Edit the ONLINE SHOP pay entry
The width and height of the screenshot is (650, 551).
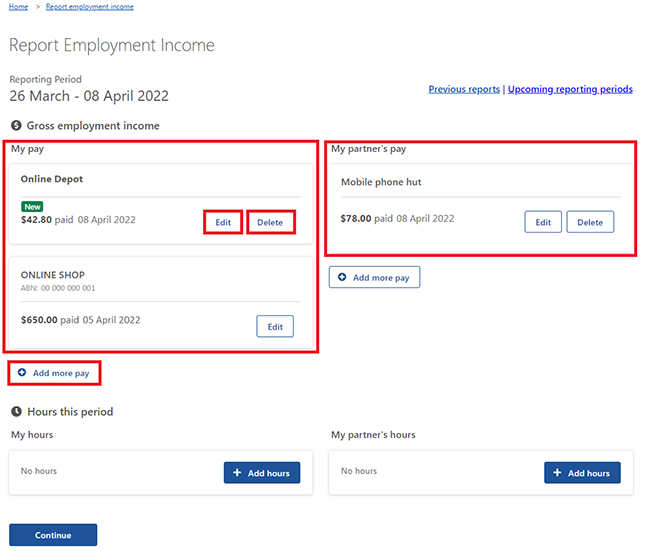pyautogui.click(x=275, y=326)
